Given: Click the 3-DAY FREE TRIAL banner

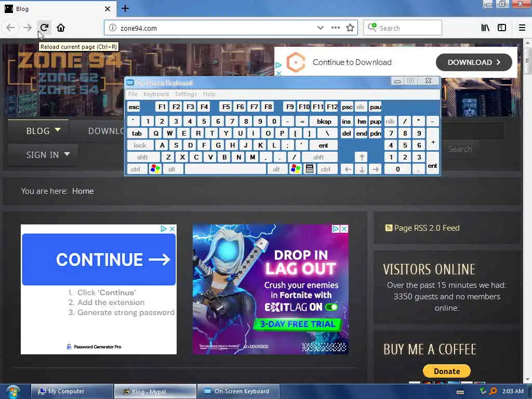Looking at the screenshot, I should (x=298, y=324).
